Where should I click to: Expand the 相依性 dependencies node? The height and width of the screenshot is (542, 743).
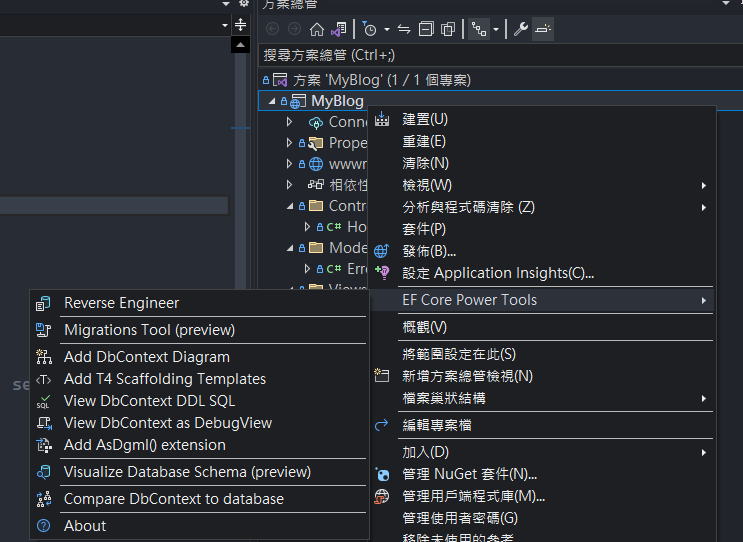(290, 185)
